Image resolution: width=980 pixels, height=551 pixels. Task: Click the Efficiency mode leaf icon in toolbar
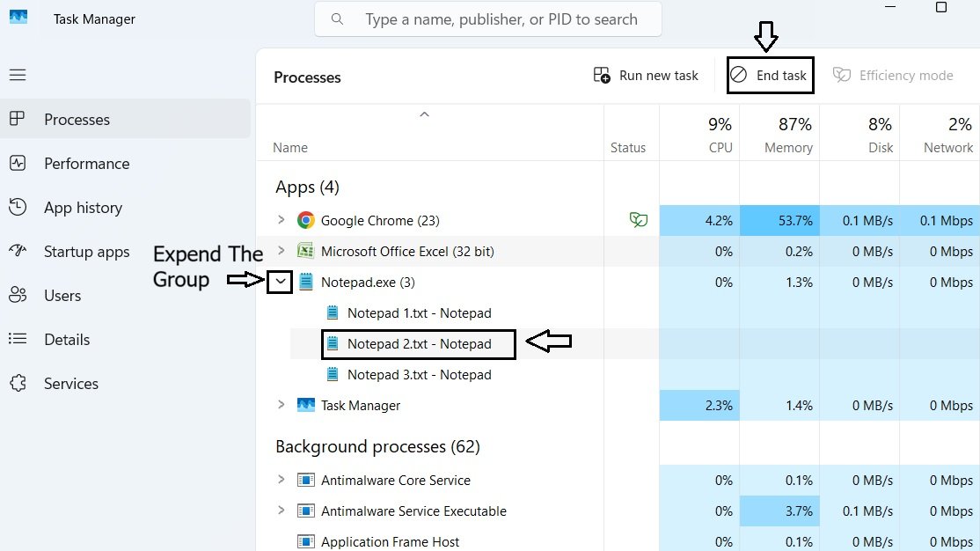[x=842, y=75]
